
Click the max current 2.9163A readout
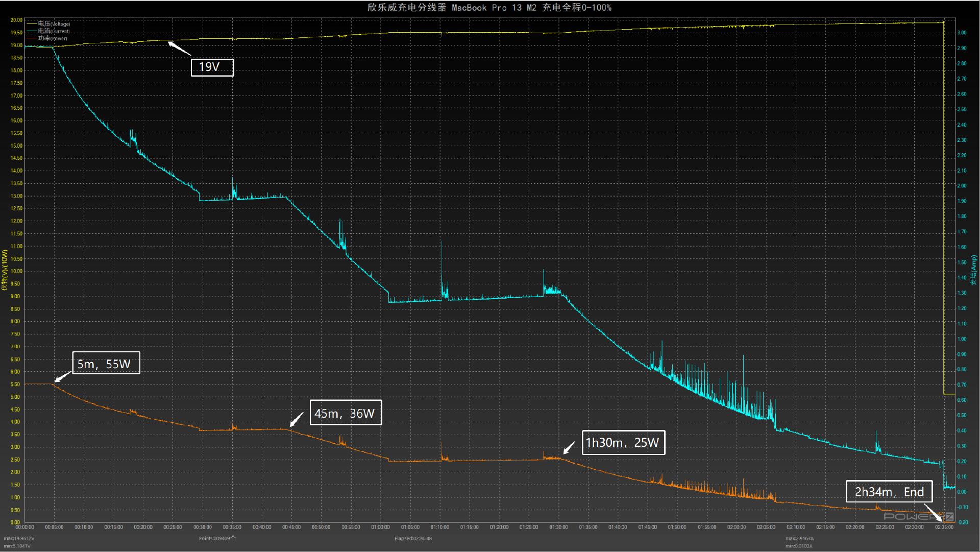[799, 538]
